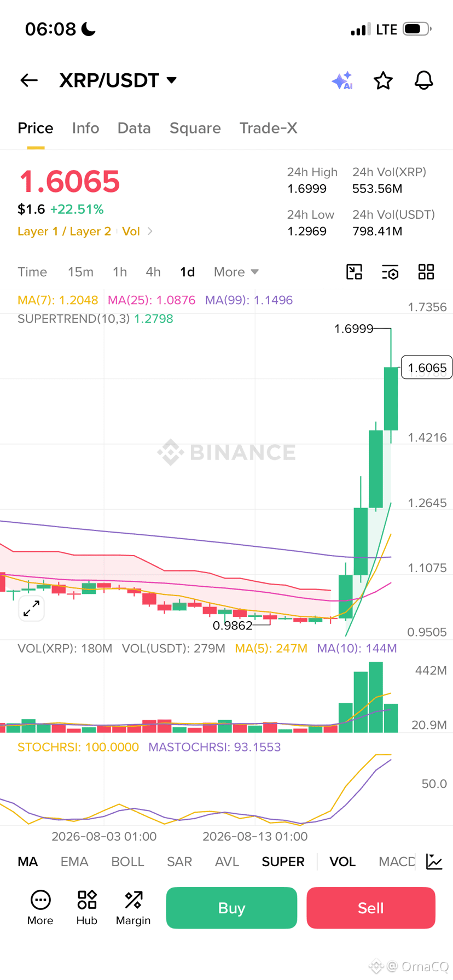Tap the 2026-08-13 01:00 date label
The image size is (453, 980).
pyautogui.click(x=255, y=836)
